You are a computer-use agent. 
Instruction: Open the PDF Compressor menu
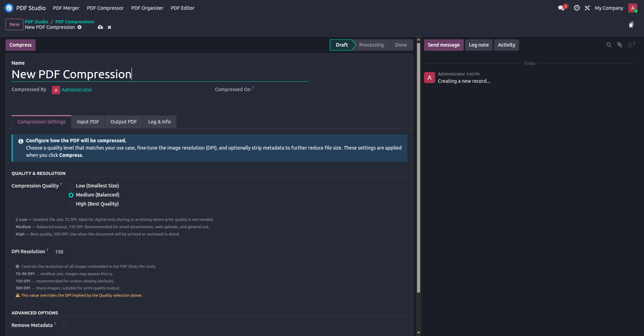tap(105, 8)
